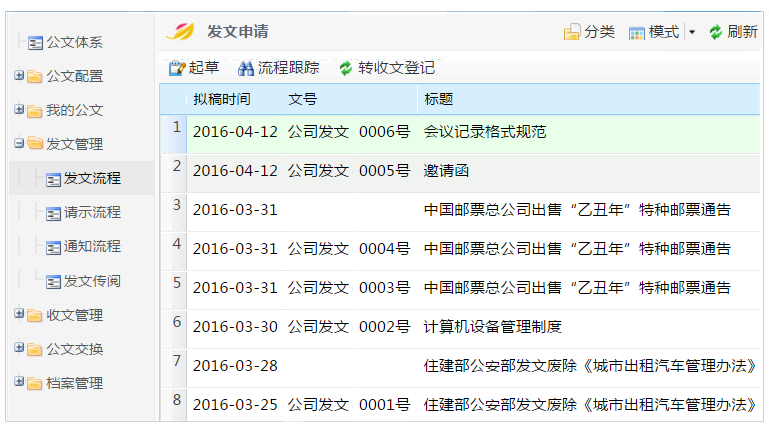Expand the 公文配置 folder node

click(19, 76)
